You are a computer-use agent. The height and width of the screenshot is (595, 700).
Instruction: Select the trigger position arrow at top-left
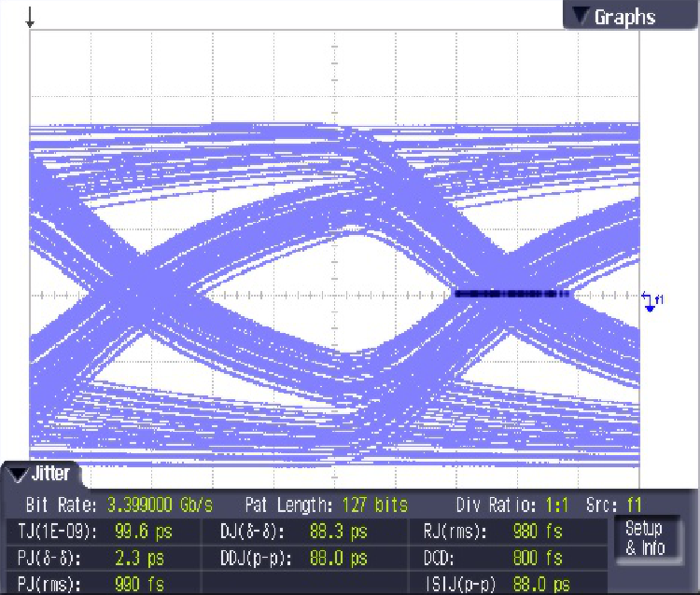pyautogui.click(x=30, y=17)
